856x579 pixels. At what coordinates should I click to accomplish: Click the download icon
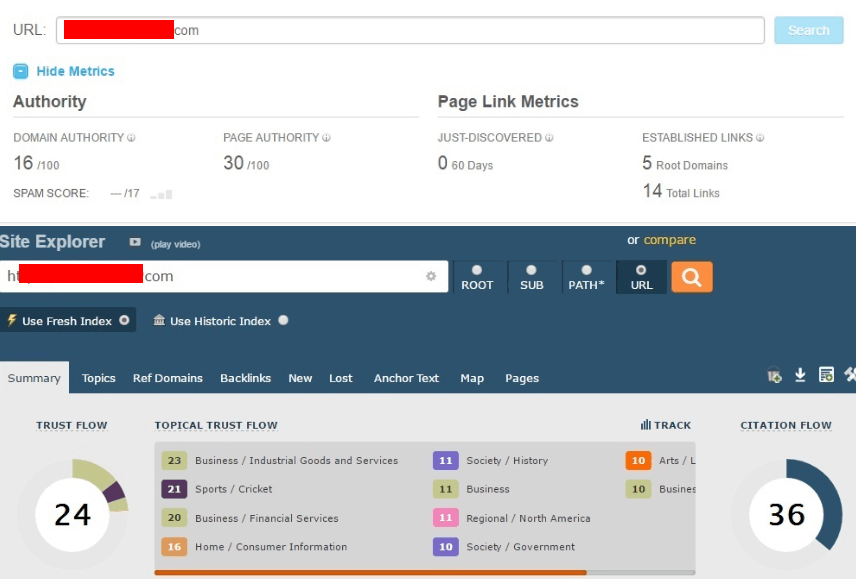pyautogui.click(x=800, y=375)
